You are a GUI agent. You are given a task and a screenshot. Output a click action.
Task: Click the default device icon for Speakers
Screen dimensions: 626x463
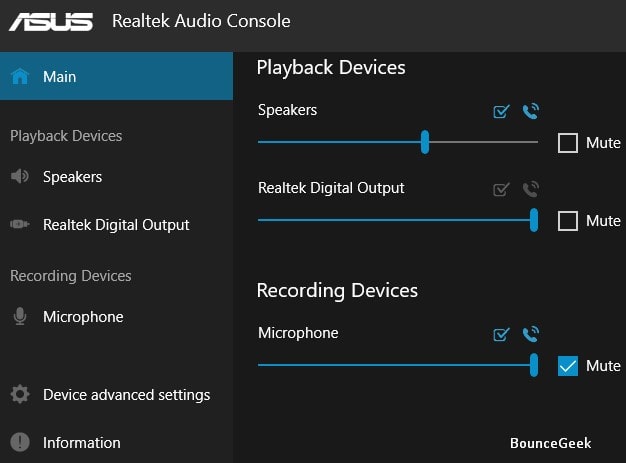(502, 111)
